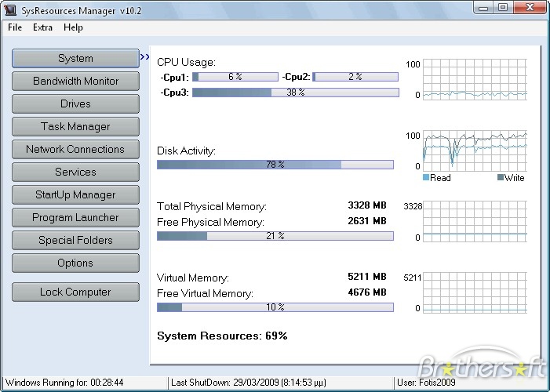Image resolution: width=550 pixels, height=392 pixels.
Task: Open the Help menu
Action: tap(73, 27)
